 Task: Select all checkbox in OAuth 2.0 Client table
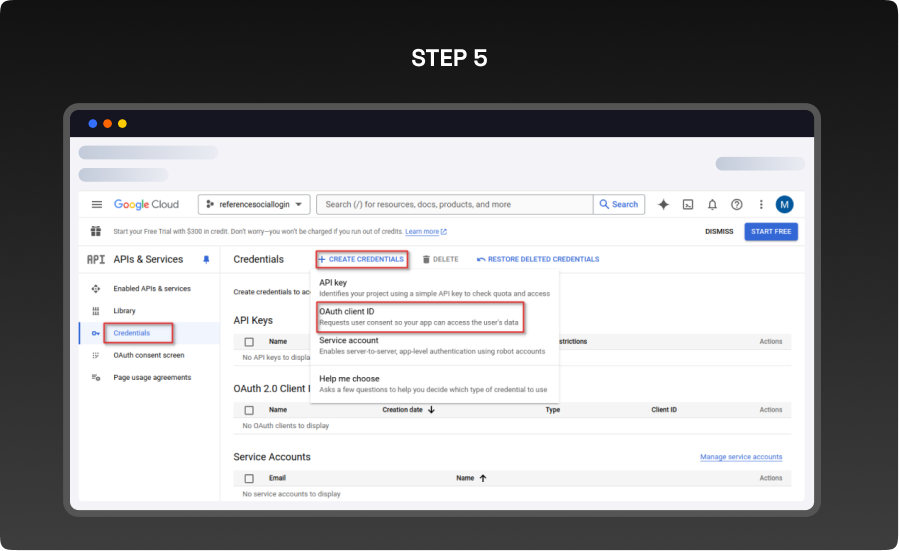pos(249,410)
